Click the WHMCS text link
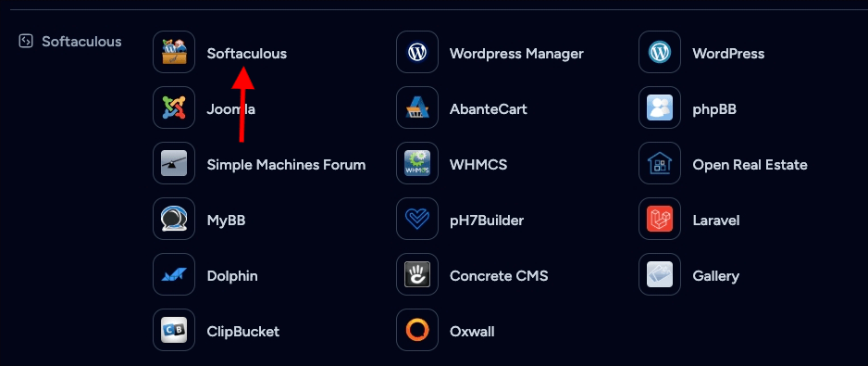 pyautogui.click(x=478, y=165)
